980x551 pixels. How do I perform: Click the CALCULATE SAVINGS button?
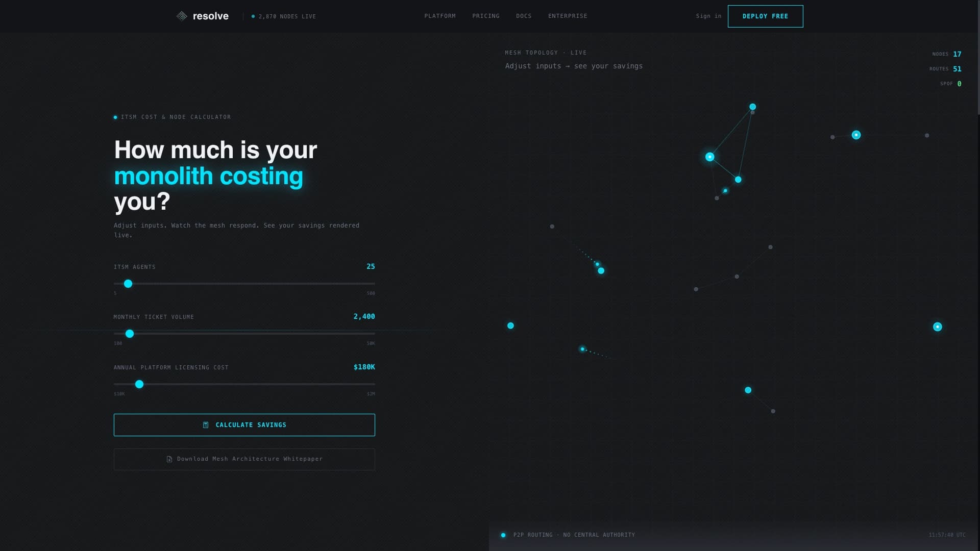(x=244, y=425)
